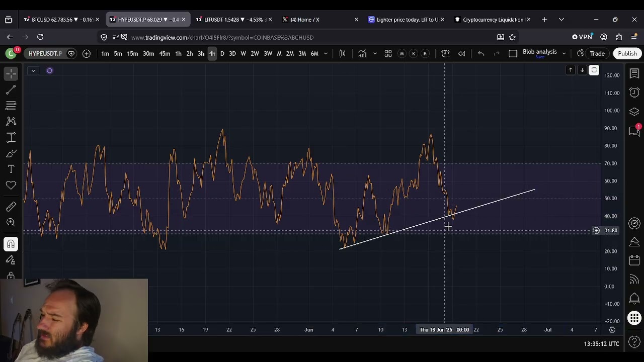Open the alerts panel clock icon
The height and width of the screenshot is (362, 644).
[x=634, y=93]
